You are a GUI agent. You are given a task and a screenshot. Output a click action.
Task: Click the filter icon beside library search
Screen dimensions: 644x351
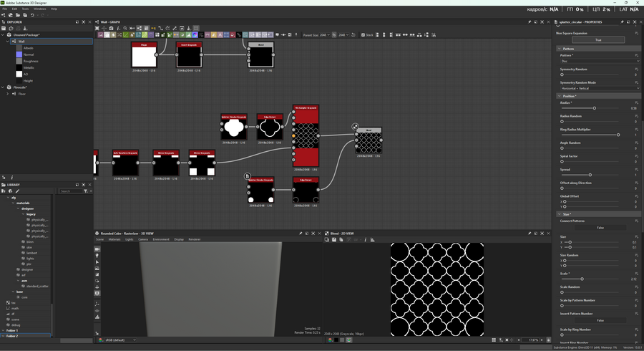tap(85, 191)
